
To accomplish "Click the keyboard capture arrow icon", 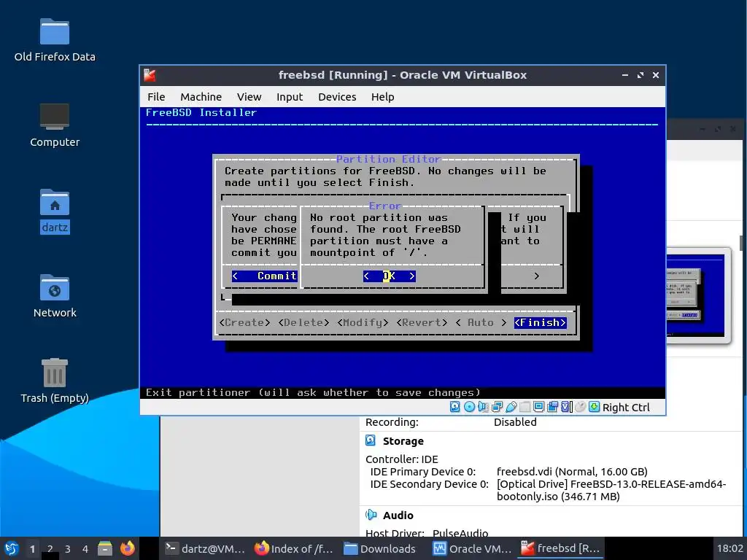I will coord(594,407).
